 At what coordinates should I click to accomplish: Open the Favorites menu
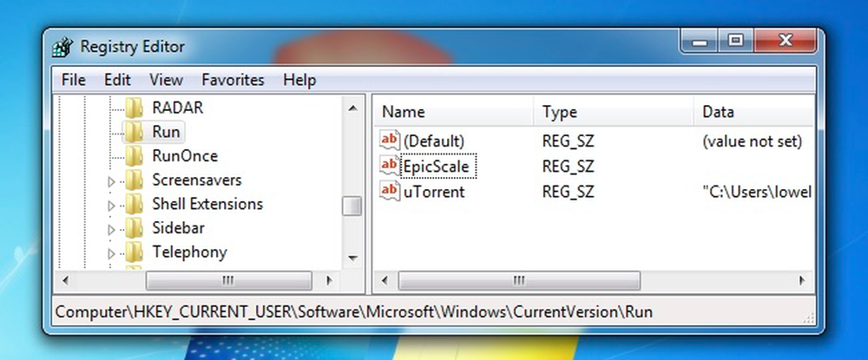(233, 80)
